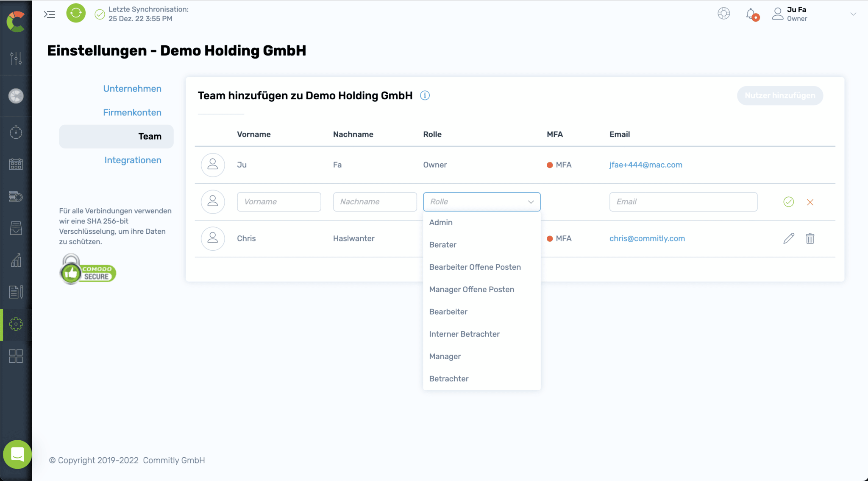Switch to the Integrationen tab

[133, 160]
